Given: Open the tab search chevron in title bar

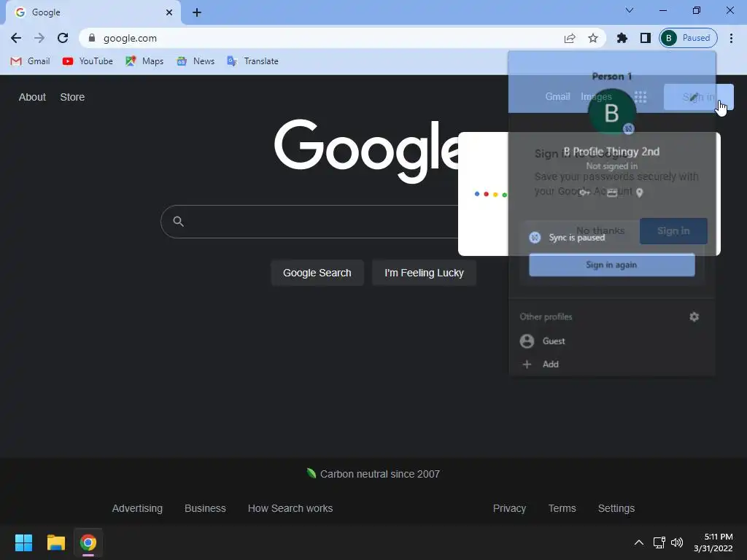Looking at the screenshot, I should 630,10.
